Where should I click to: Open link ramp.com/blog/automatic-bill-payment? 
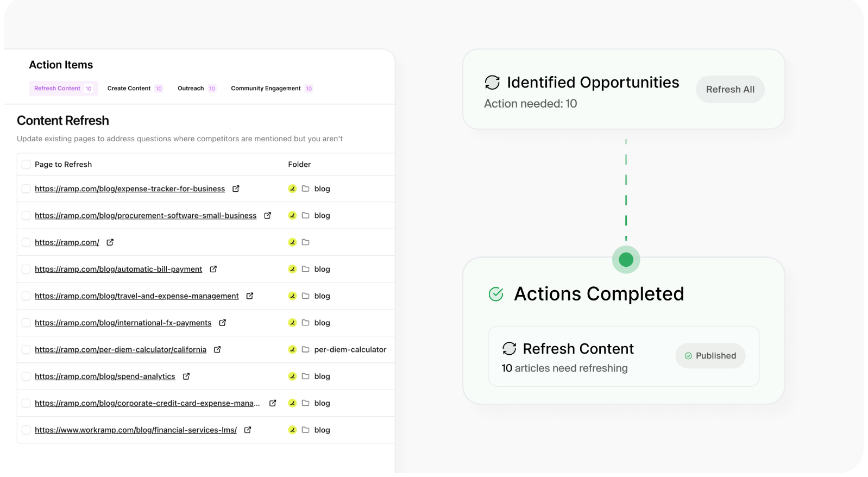pyautogui.click(x=118, y=269)
